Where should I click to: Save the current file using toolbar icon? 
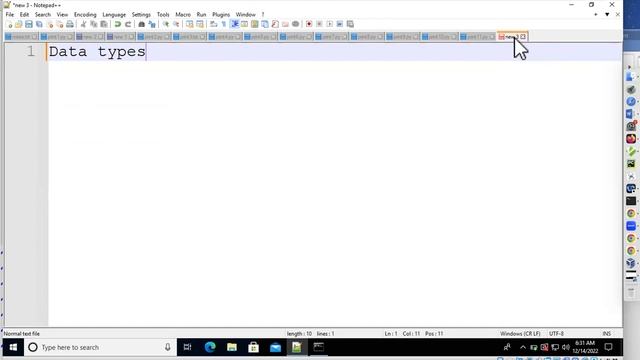tap(29, 24)
